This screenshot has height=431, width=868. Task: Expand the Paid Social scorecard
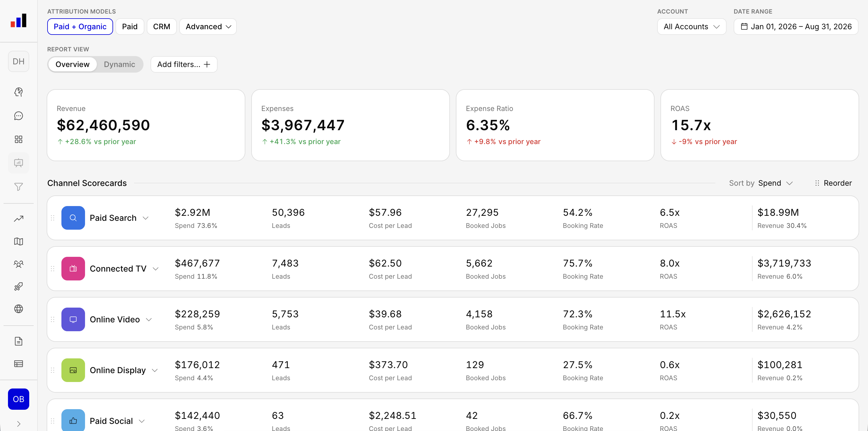(x=142, y=421)
